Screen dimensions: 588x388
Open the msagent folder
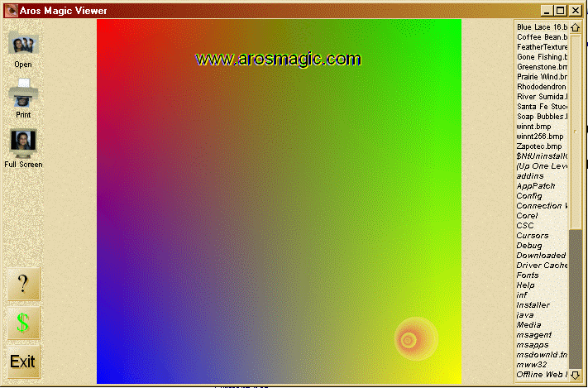tap(534, 335)
